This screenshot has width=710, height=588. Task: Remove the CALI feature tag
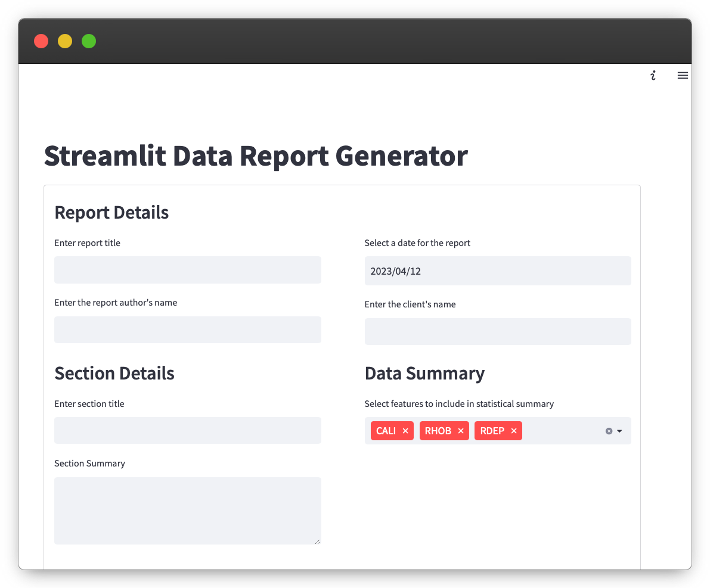(405, 431)
